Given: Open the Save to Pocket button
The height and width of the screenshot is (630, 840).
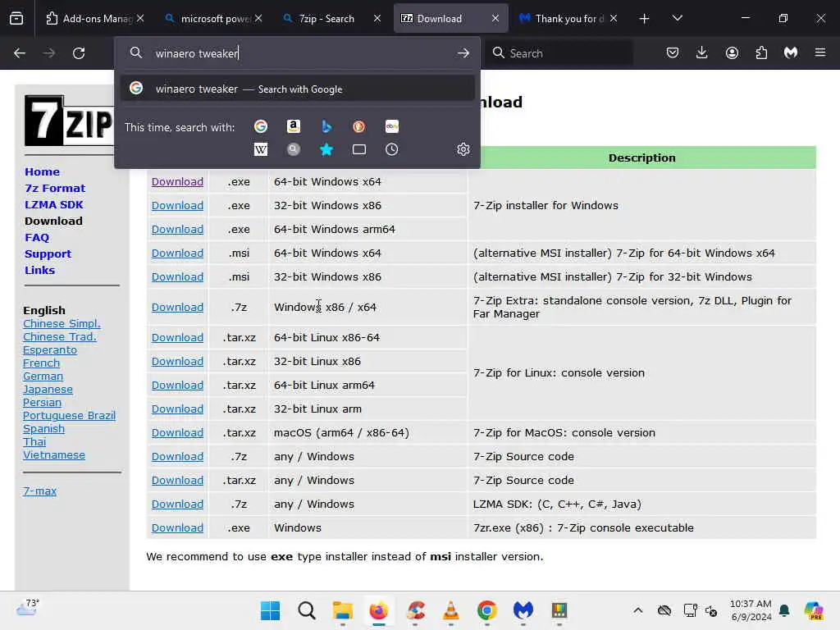Looking at the screenshot, I should click(673, 52).
